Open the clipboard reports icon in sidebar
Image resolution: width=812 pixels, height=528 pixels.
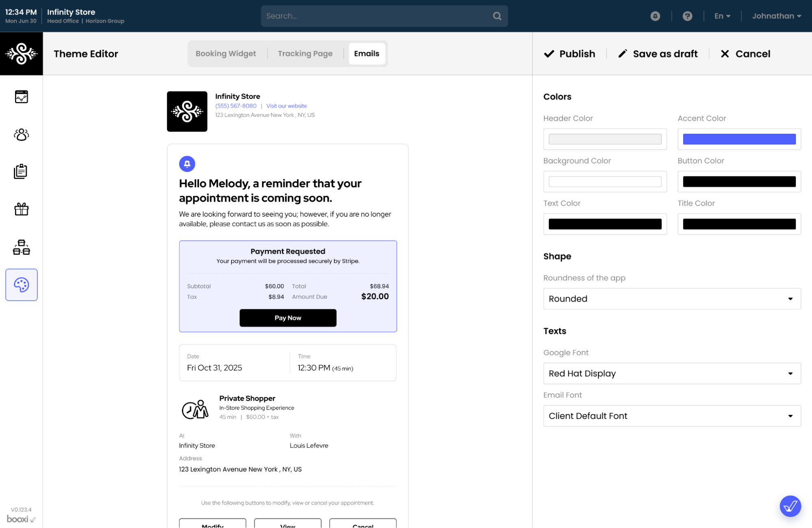click(21, 172)
